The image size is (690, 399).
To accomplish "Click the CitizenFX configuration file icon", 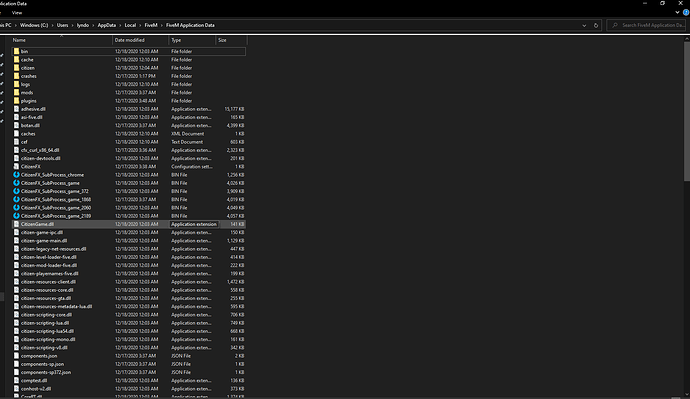I will click(16, 167).
